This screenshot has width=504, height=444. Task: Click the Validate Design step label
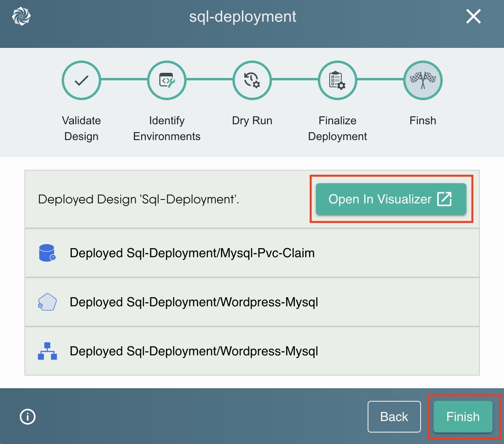tap(81, 128)
